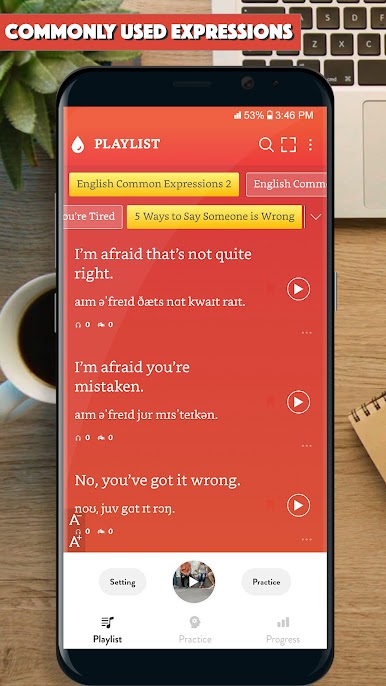Tap phrase text "I'm afraid you're mistaken."
Viewport: 386px width, 686px height.
click(x=132, y=377)
